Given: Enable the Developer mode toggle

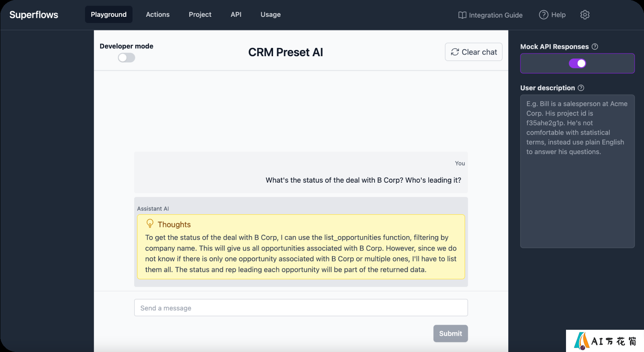Looking at the screenshot, I should (x=126, y=58).
